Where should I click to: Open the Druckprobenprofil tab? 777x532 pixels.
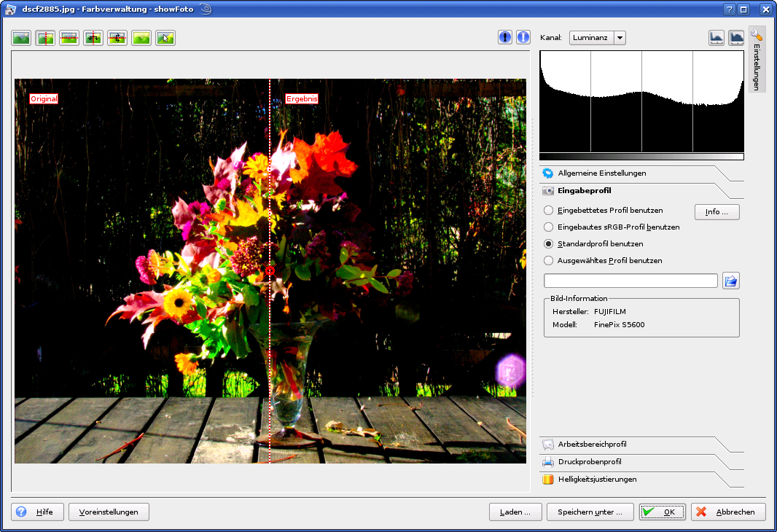pyautogui.click(x=590, y=462)
